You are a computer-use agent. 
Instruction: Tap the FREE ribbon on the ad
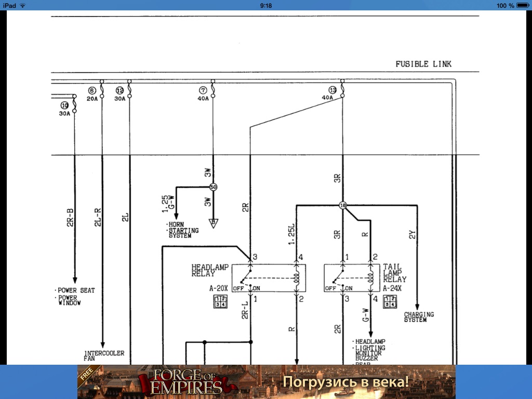[87, 373]
